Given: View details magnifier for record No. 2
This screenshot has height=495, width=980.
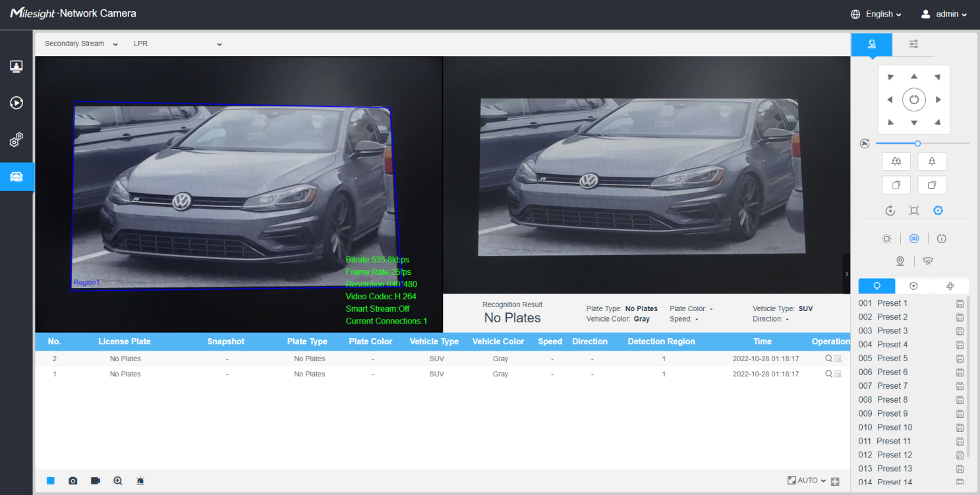Looking at the screenshot, I should click(829, 359).
